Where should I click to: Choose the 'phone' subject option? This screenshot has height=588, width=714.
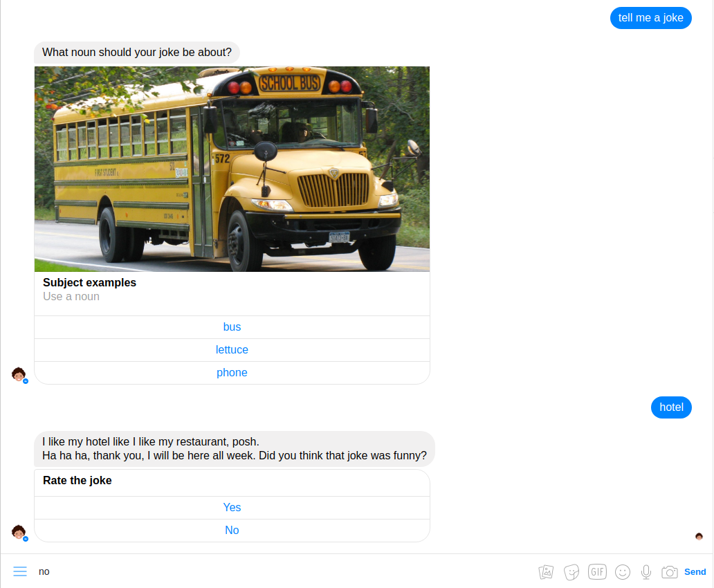tap(232, 373)
